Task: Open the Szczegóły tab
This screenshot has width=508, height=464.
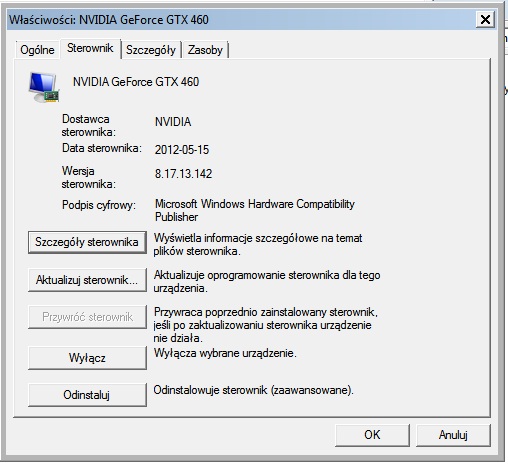Action: click(x=151, y=50)
